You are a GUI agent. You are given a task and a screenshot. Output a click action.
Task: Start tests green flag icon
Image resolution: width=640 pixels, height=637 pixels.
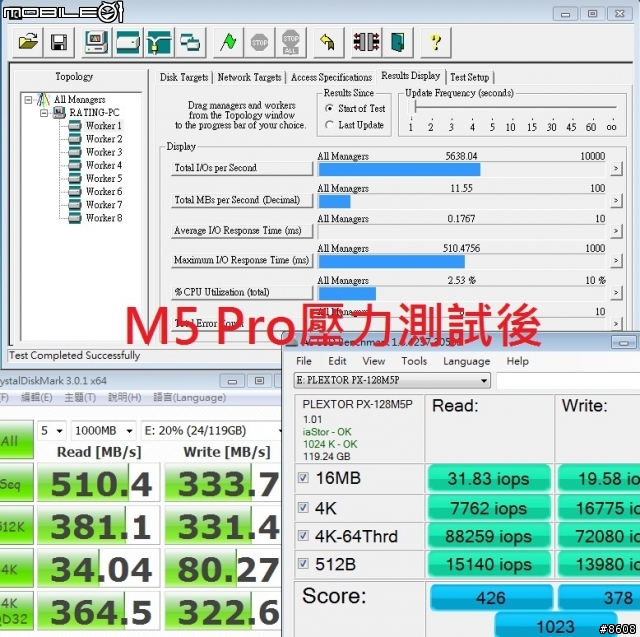[x=228, y=42]
